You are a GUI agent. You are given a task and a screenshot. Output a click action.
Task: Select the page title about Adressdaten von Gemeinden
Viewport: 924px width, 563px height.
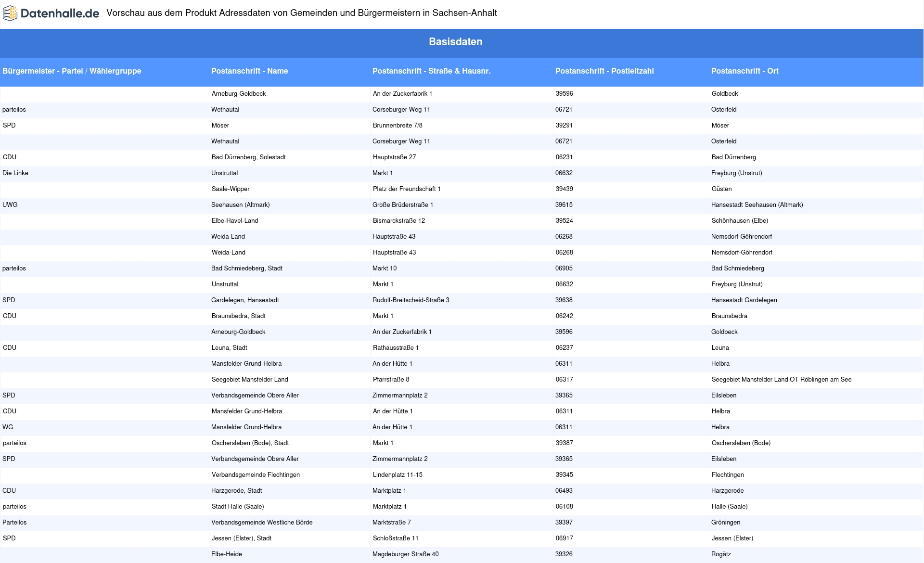[302, 13]
